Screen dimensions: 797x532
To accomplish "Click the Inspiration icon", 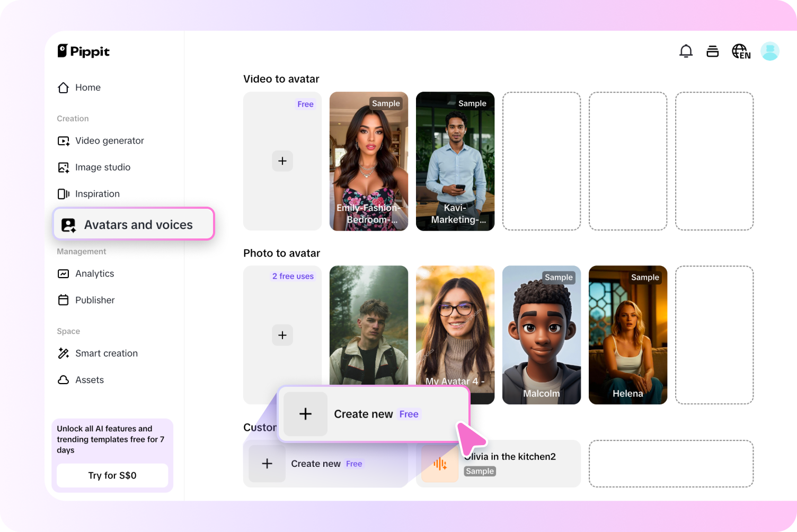I will 64,193.
